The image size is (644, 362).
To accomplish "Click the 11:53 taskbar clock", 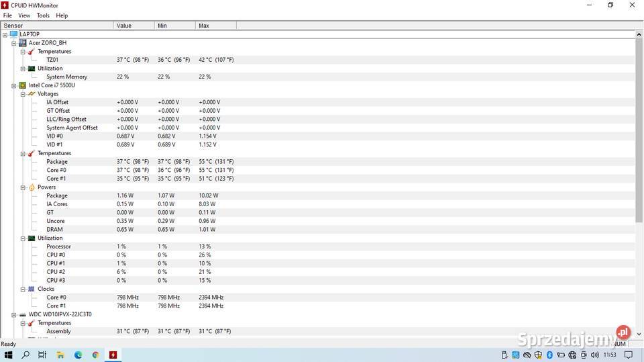I will pyautogui.click(x=610, y=355).
